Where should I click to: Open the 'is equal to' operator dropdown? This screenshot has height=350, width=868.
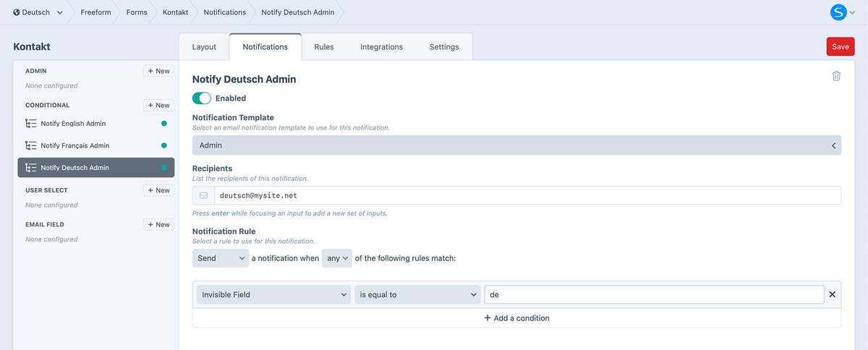417,294
